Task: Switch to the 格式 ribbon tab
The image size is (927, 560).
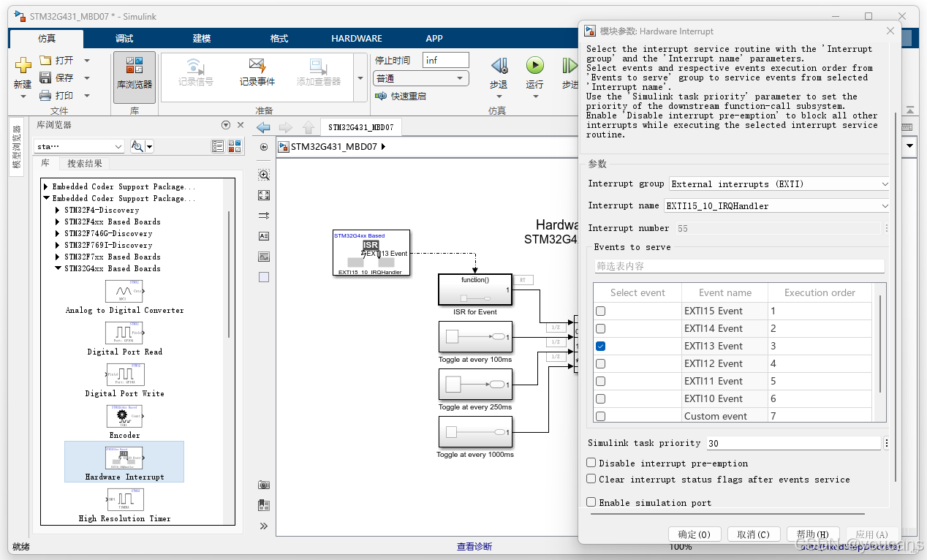Action: (279, 39)
